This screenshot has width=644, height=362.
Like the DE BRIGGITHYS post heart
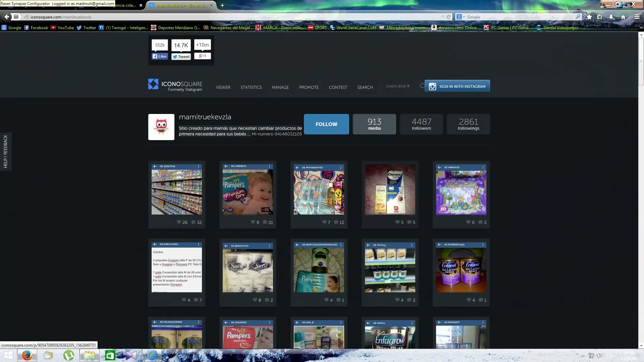(x=255, y=300)
